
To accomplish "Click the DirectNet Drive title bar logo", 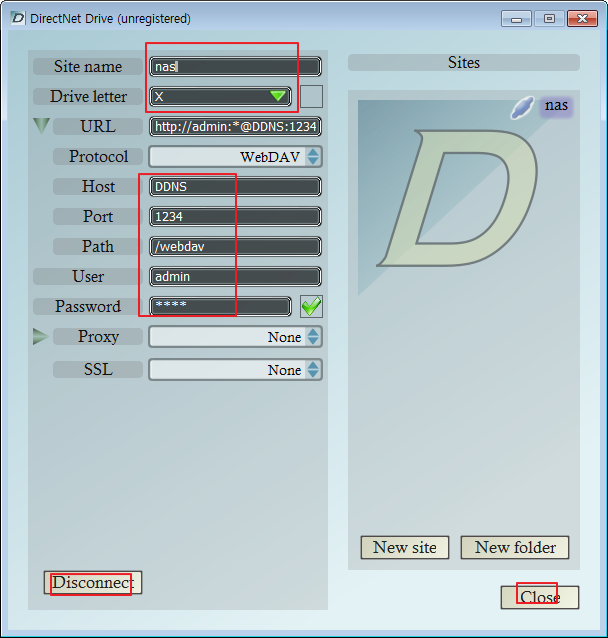I will pos(17,18).
